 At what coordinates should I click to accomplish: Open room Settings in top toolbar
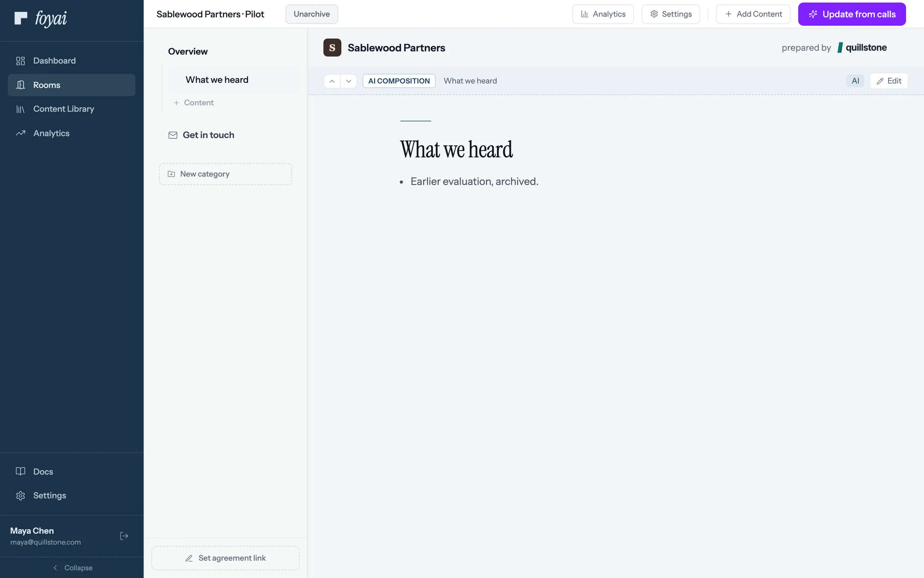(x=671, y=14)
